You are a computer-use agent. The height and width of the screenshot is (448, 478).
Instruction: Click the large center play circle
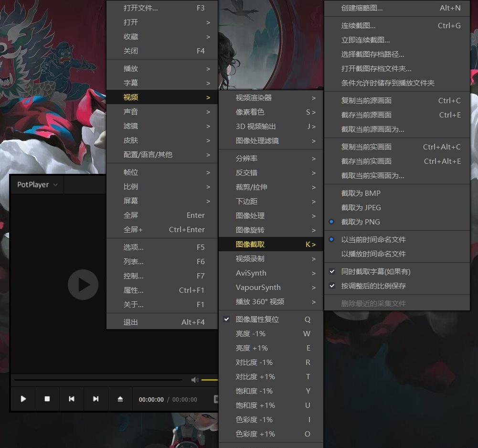[x=83, y=285]
